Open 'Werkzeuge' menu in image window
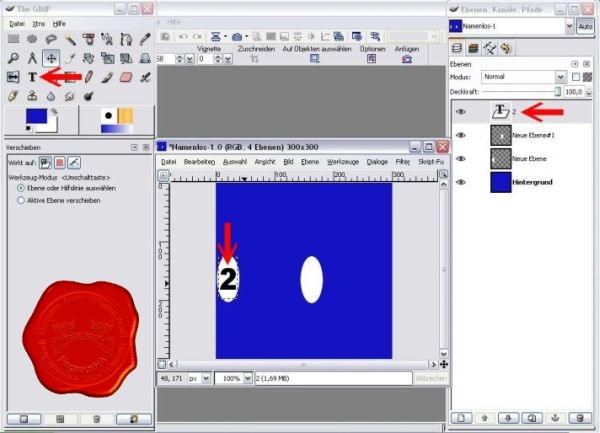Image resolution: width=600 pixels, height=433 pixels. [x=343, y=162]
